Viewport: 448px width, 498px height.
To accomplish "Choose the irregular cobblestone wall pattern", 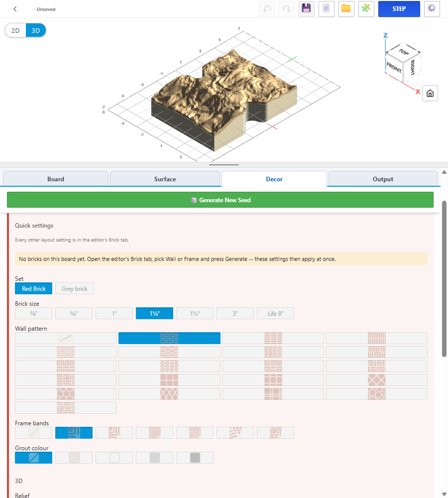I will coord(376,394).
